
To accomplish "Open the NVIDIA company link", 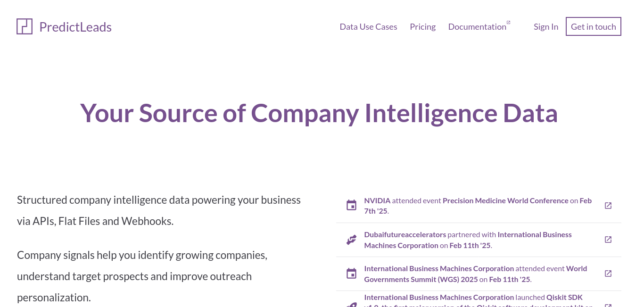I will pos(377,200).
